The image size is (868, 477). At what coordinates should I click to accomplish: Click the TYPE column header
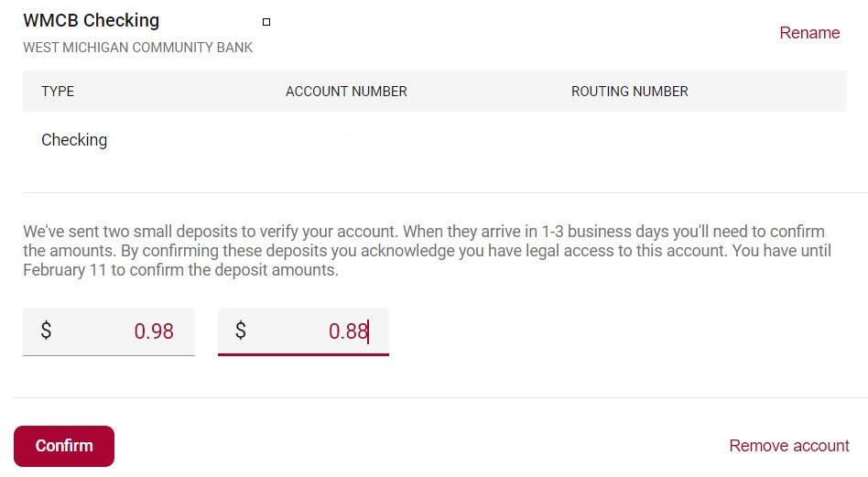click(58, 92)
